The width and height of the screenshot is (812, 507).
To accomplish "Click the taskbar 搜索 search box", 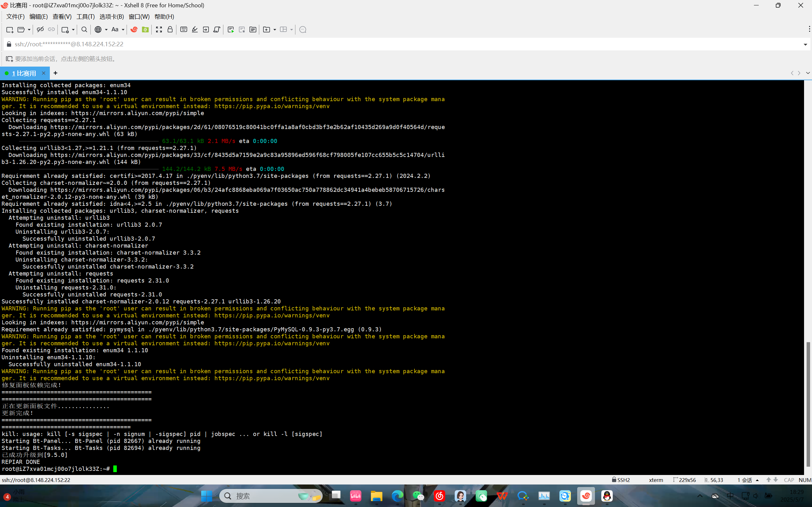I will pyautogui.click(x=271, y=496).
